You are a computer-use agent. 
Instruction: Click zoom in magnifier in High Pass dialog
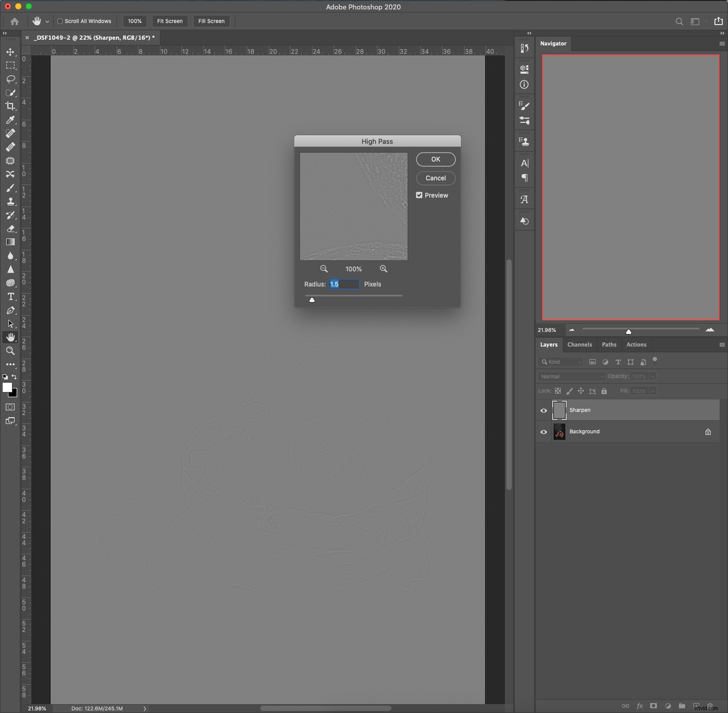[x=383, y=269]
